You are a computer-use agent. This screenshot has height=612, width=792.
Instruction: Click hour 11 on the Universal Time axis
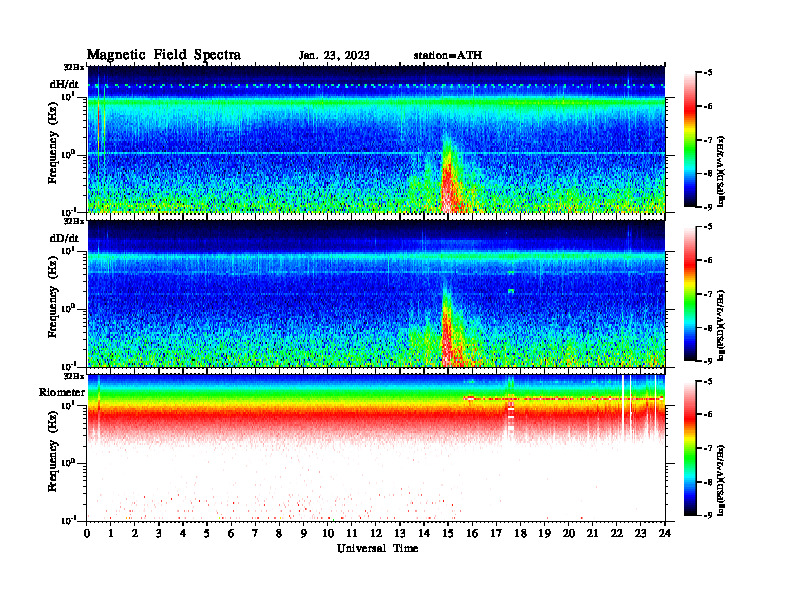pos(352,533)
